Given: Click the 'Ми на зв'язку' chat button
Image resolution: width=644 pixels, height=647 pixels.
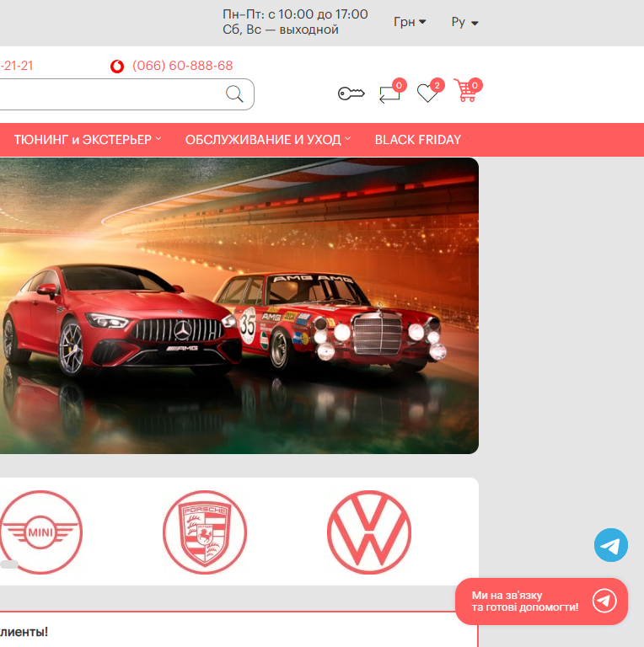Looking at the screenshot, I should [541, 602].
